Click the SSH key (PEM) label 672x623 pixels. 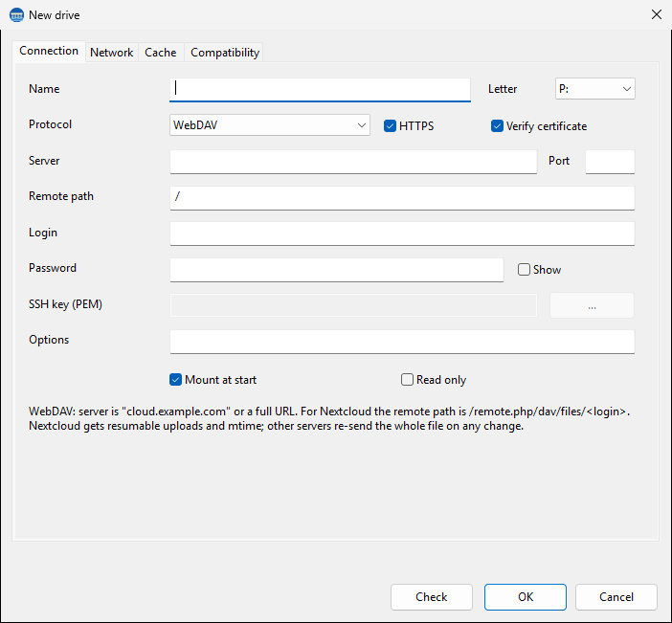[65, 304]
